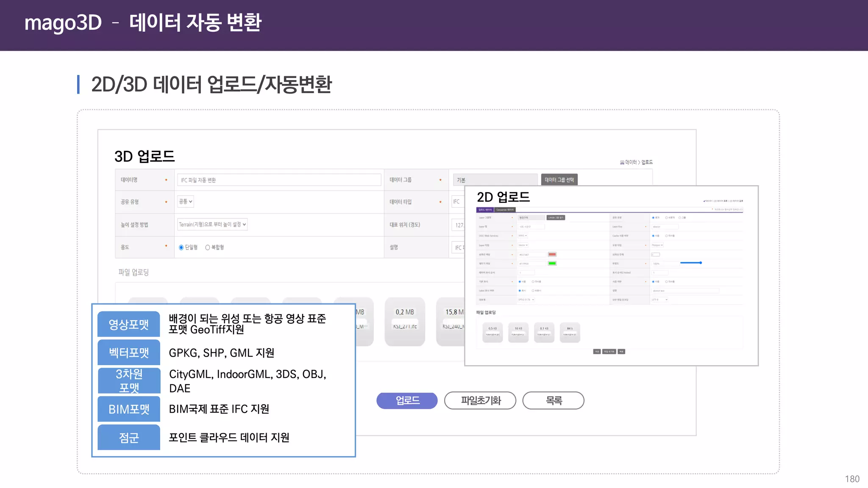This screenshot has height=488, width=868.
Task: Select the 10 KB file in 2D upload
Action: (518, 332)
